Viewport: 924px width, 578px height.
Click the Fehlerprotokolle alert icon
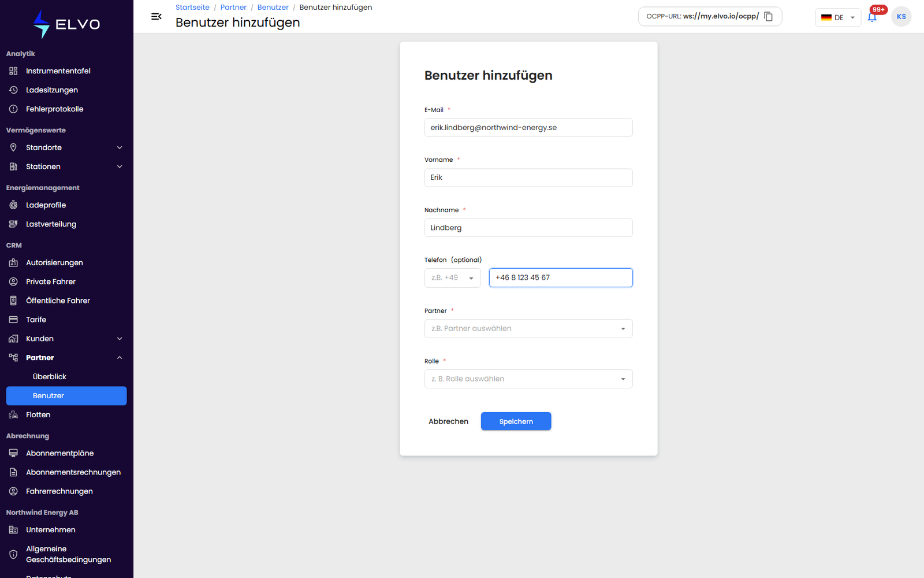(x=13, y=109)
